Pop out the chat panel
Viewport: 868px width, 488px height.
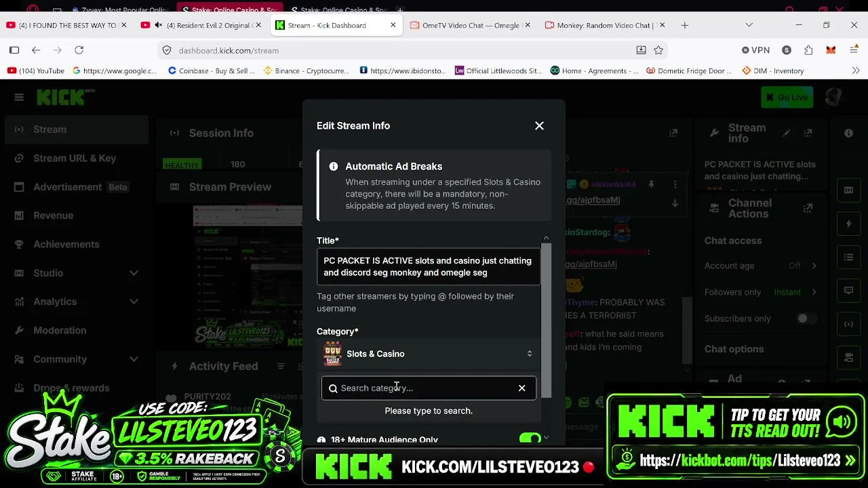(673, 134)
